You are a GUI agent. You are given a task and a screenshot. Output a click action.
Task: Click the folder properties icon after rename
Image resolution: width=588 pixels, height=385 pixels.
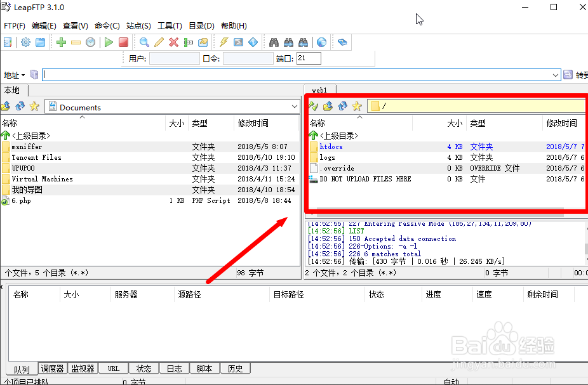[x=203, y=42]
